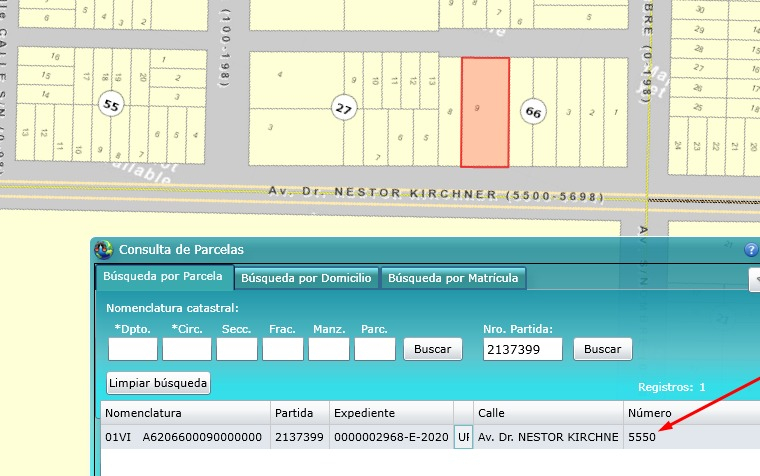Focus the Circ. input field
This screenshot has height=476, width=760.
[187, 349]
